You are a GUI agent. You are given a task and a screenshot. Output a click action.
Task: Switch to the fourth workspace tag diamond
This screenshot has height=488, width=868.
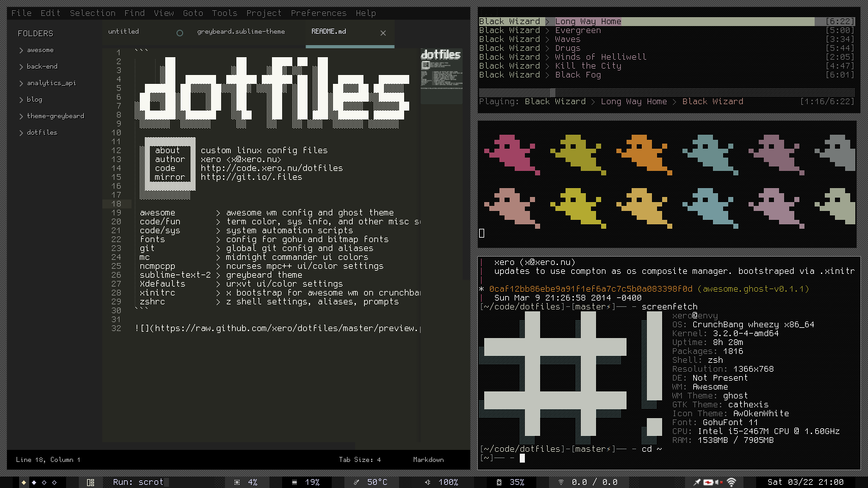(x=55, y=482)
